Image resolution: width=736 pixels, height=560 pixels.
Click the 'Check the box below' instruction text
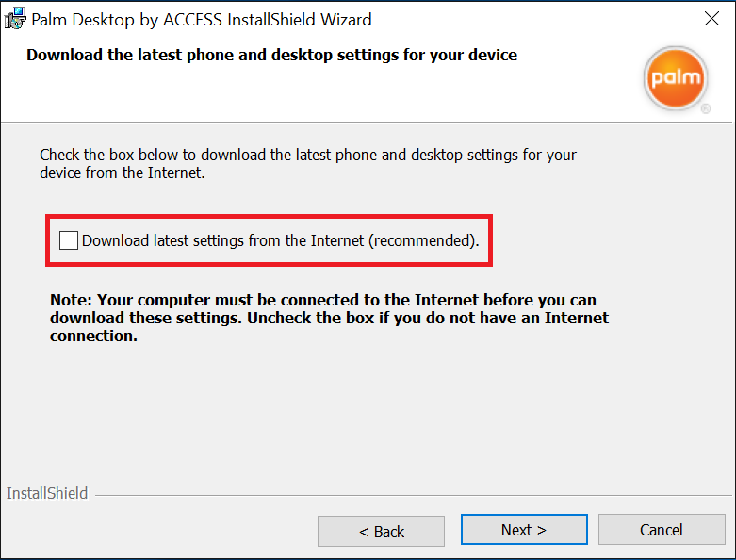308,164
